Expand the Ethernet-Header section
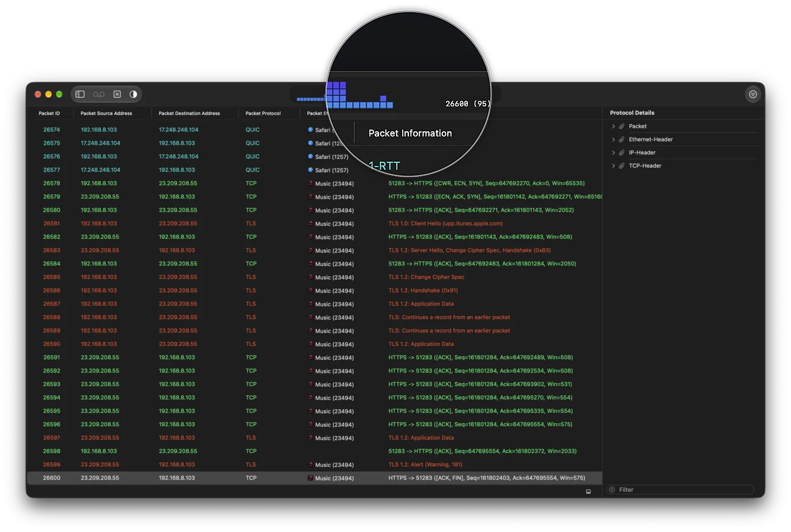 click(x=613, y=140)
